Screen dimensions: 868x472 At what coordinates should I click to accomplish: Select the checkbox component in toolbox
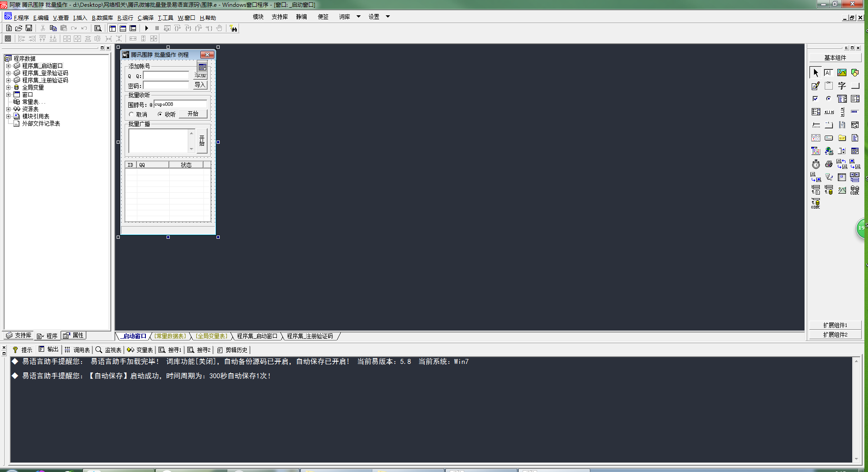(x=816, y=99)
